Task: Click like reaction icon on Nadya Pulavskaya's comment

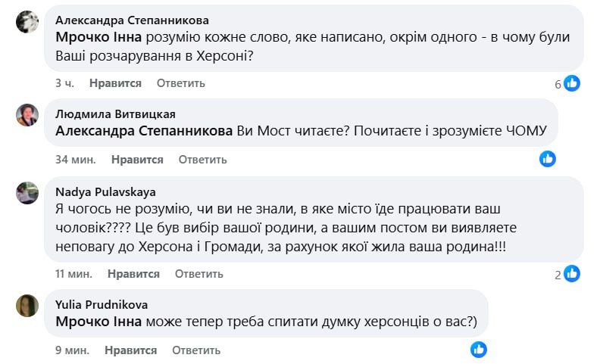Action: click(x=572, y=274)
